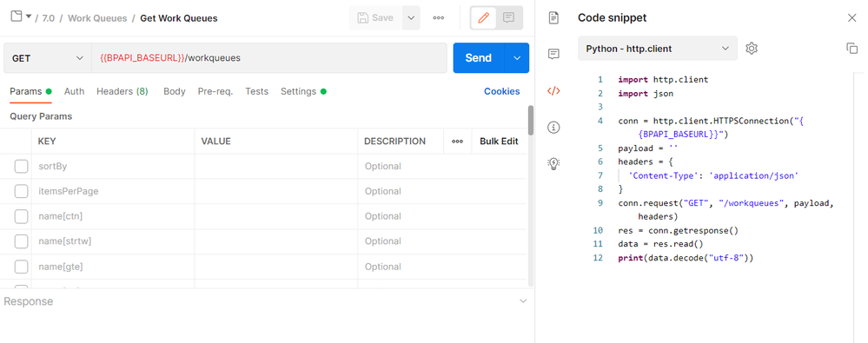Open the comments icon in right sidebar
The width and height of the screenshot is (868, 343).
pyautogui.click(x=553, y=54)
